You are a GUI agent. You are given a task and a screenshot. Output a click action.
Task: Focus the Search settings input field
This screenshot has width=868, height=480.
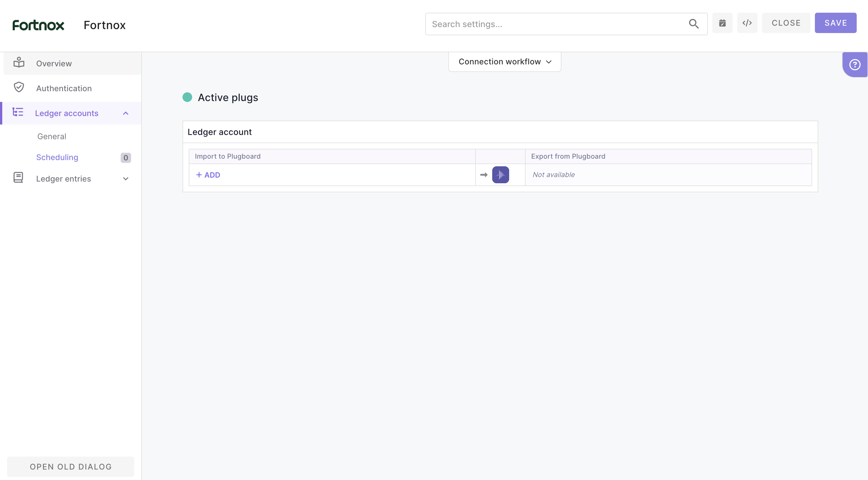click(x=566, y=24)
